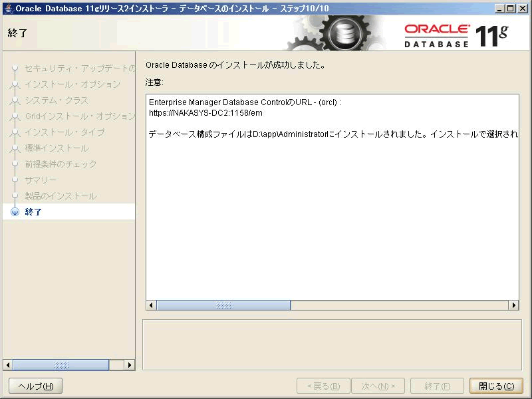Viewport: 532px width, 399px height.
Task: Click the システム・クラス step
Action: coord(57,100)
